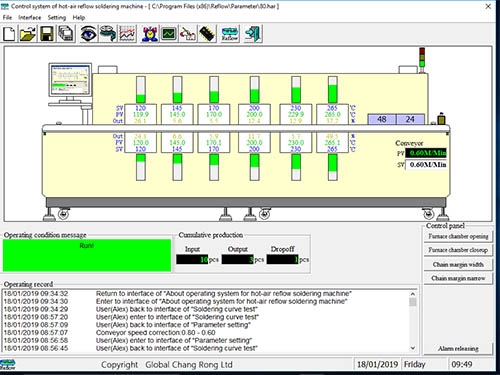Click the operating record scroll up arrow

click(413, 294)
